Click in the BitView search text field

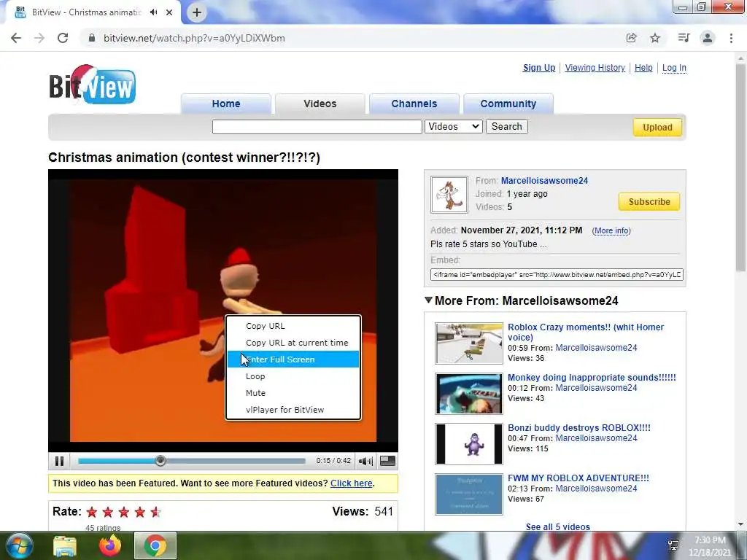click(x=317, y=127)
